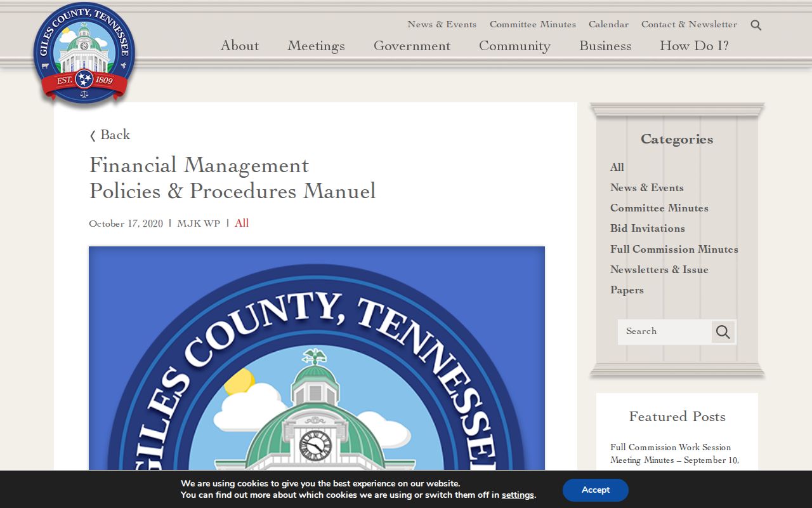Accept the cookie notice
This screenshot has width=812, height=508.
(x=596, y=490)
